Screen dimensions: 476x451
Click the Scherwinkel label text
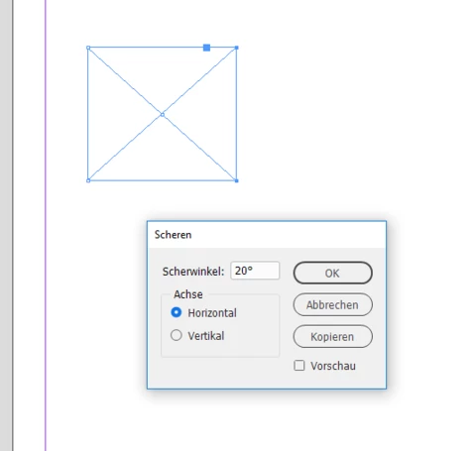click(x=193, y=272)
